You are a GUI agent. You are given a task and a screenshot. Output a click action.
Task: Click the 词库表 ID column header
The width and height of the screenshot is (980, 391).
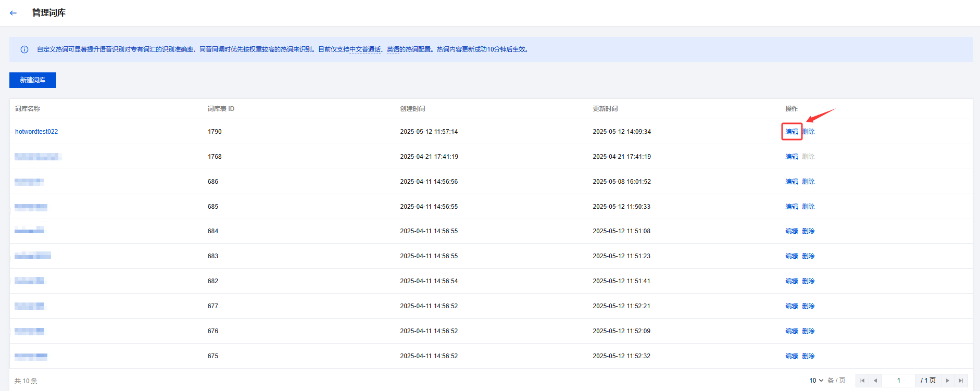pyautogui.click(x=221, y=109)
